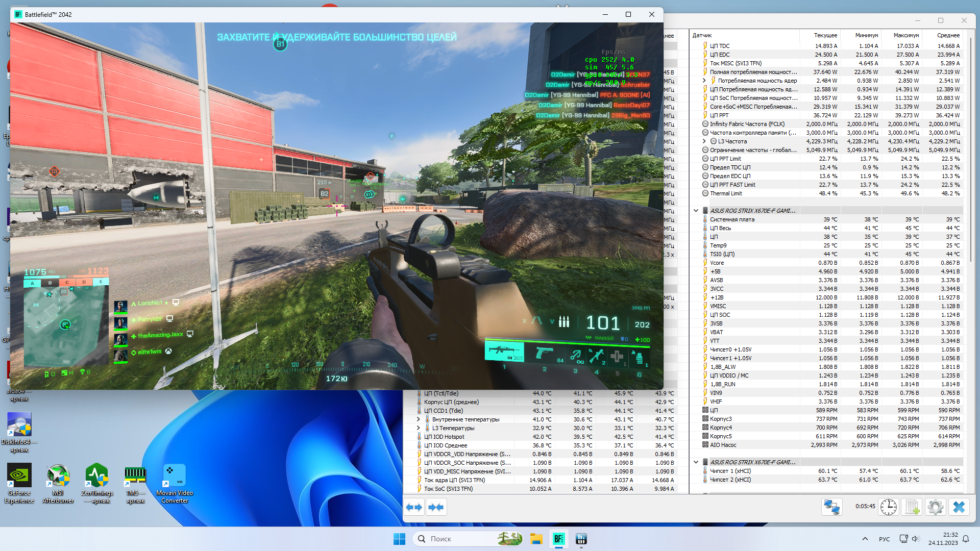980x551 pixels.
Task: Open the TM5 desktop shortcut
Action: pos(136,483)
